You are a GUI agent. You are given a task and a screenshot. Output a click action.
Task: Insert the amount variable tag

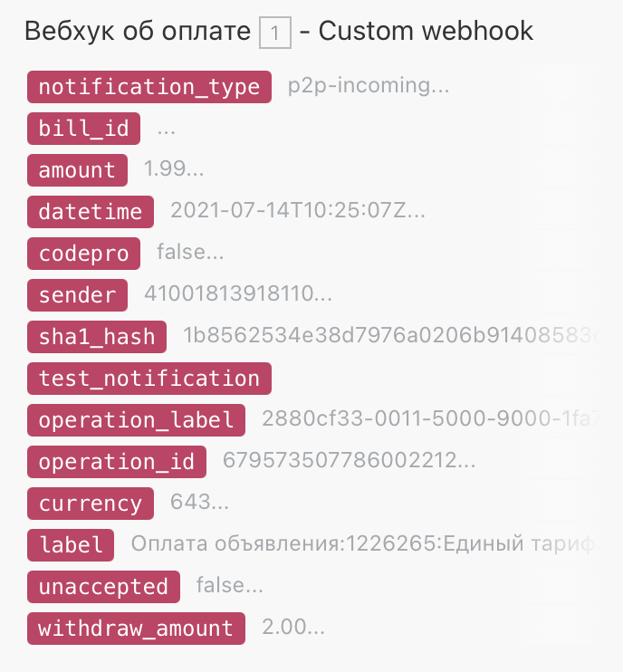[x=77, y=170]
